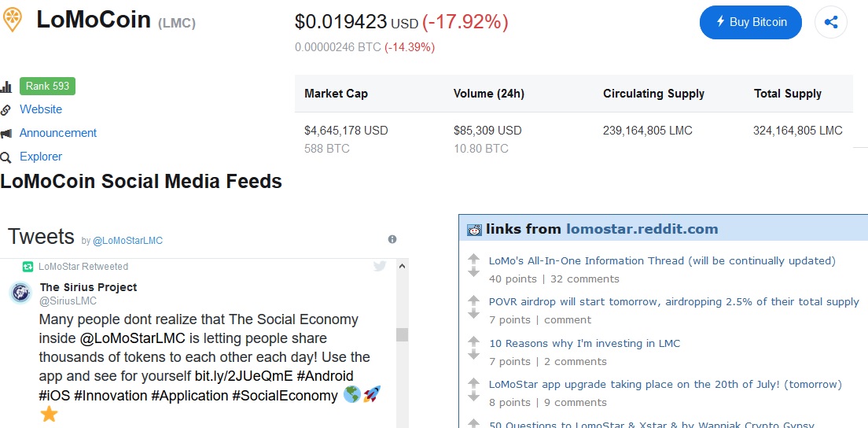Open the Announcement link
Image resolution: width=868 pixels, height=428 pixels.
[x=58, y=133]
